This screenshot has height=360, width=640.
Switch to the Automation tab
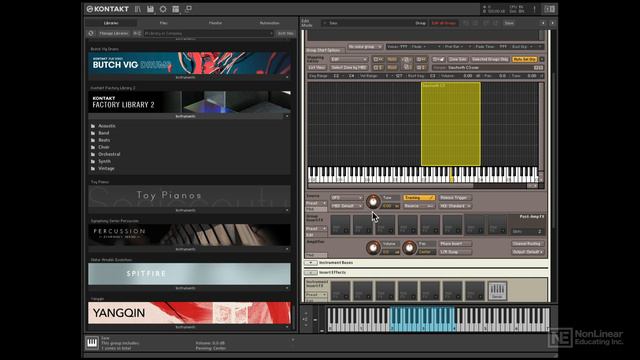click(270, 23)
